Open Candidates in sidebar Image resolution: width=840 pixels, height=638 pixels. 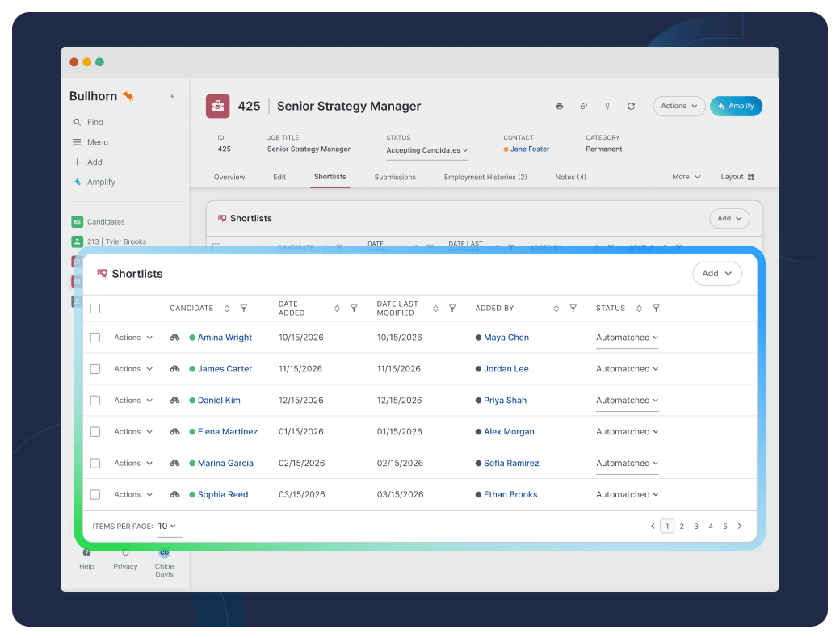click(x=98, y=222)
